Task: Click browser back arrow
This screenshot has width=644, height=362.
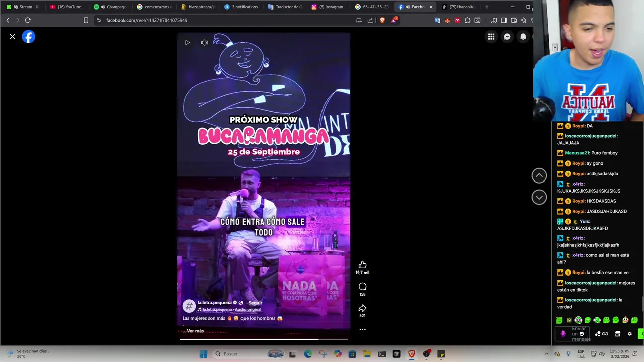Action: point(8,20)
